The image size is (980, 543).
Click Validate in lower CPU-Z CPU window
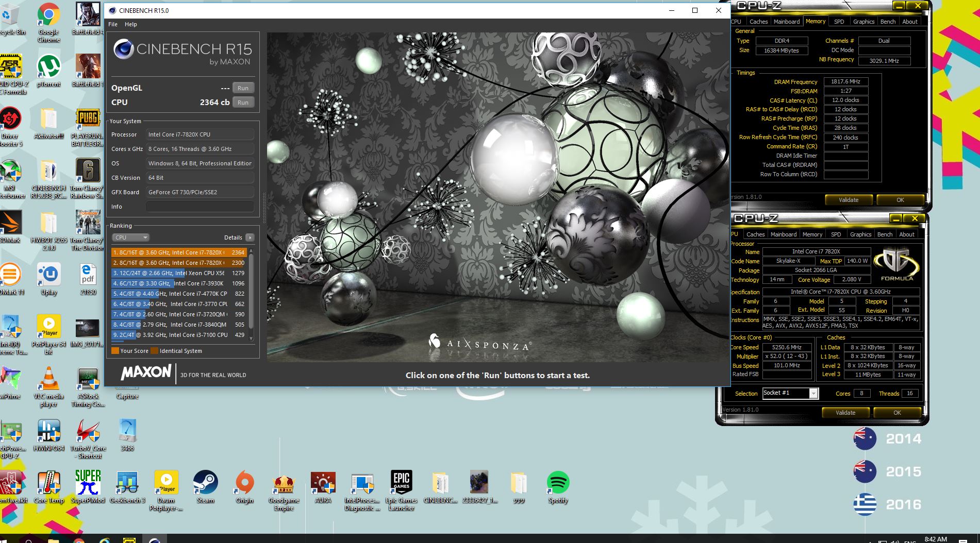pos(845,413)
